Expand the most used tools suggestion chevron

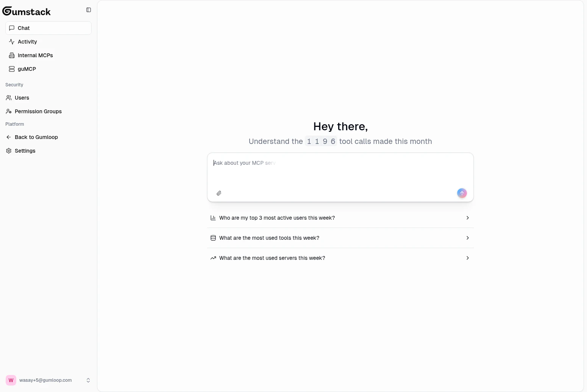pos(467,238)
